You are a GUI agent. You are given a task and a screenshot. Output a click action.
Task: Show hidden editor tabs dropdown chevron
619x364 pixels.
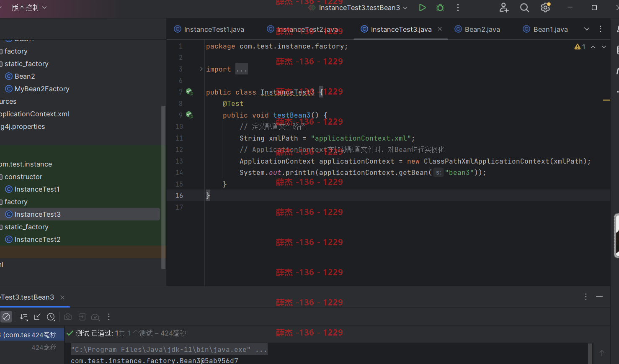[587, 29]
